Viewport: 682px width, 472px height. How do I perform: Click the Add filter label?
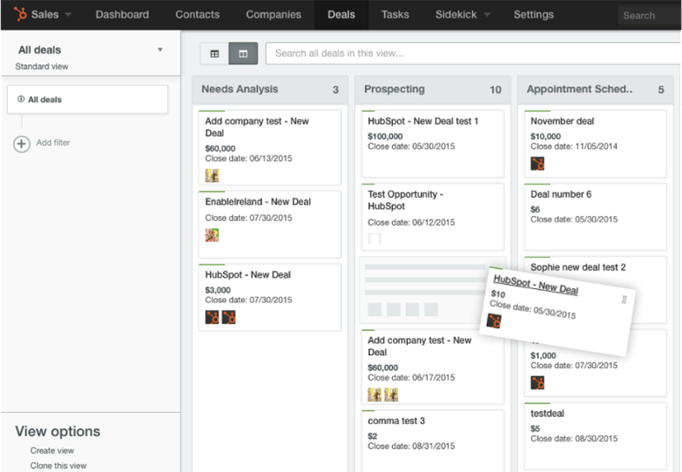[53, 143]
